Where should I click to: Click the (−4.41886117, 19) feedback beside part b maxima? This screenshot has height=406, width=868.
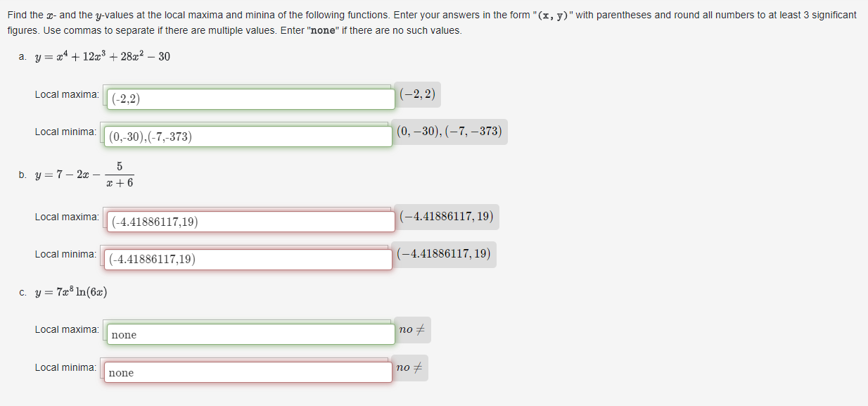click(x=447, y=216)
